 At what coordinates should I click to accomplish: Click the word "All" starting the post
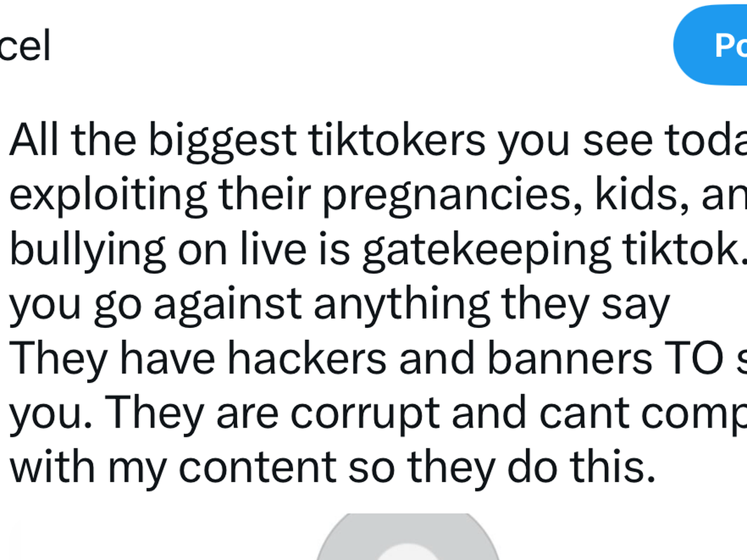coord(35,141)
